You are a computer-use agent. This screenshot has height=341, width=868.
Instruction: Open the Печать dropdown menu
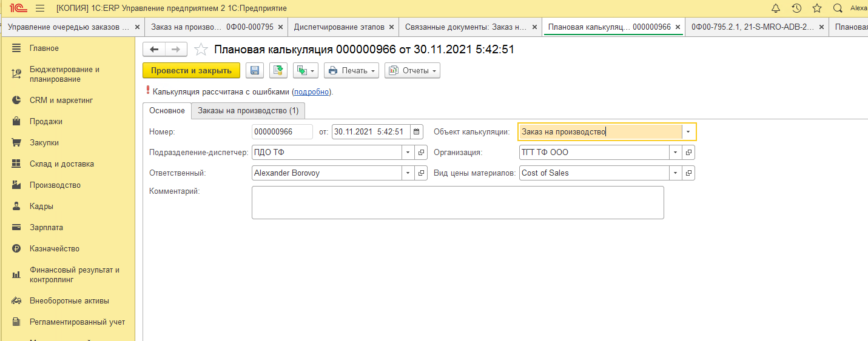tap(351, 71)
